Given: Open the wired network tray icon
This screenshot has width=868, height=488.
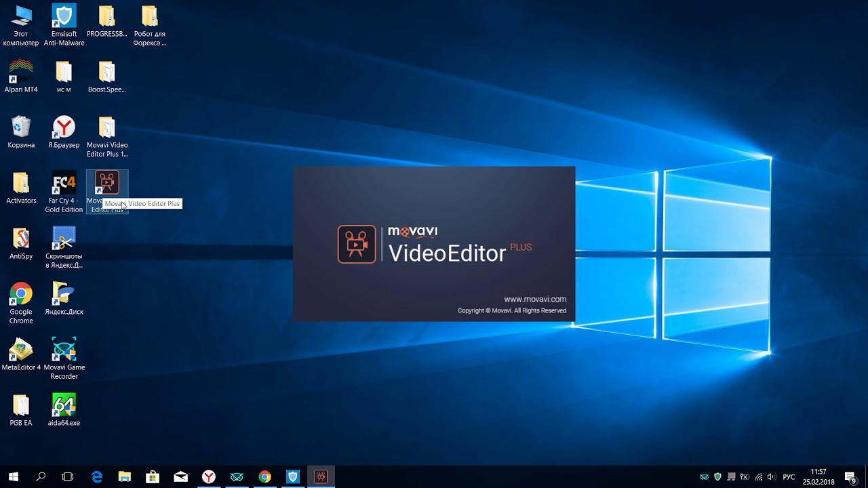Looking at the screenshot, I should click(x=731, y=477).
